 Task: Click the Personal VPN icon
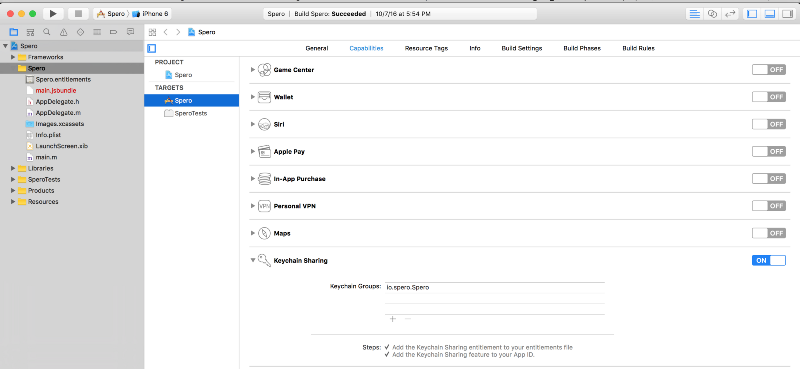[x=264, y=206]
